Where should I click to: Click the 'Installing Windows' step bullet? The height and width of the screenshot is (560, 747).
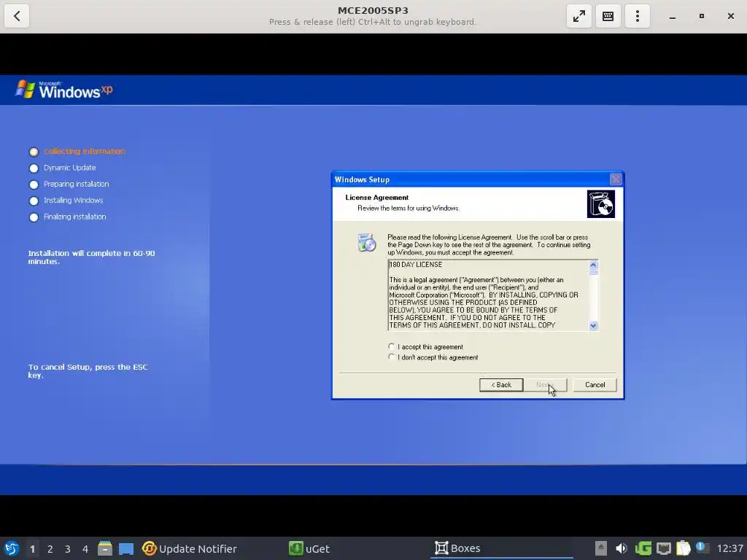coord(34,201)
